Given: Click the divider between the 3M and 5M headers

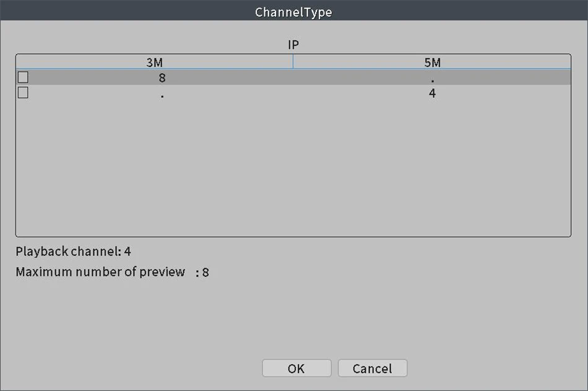Looking at the screenshot, I should click(293, 62).
